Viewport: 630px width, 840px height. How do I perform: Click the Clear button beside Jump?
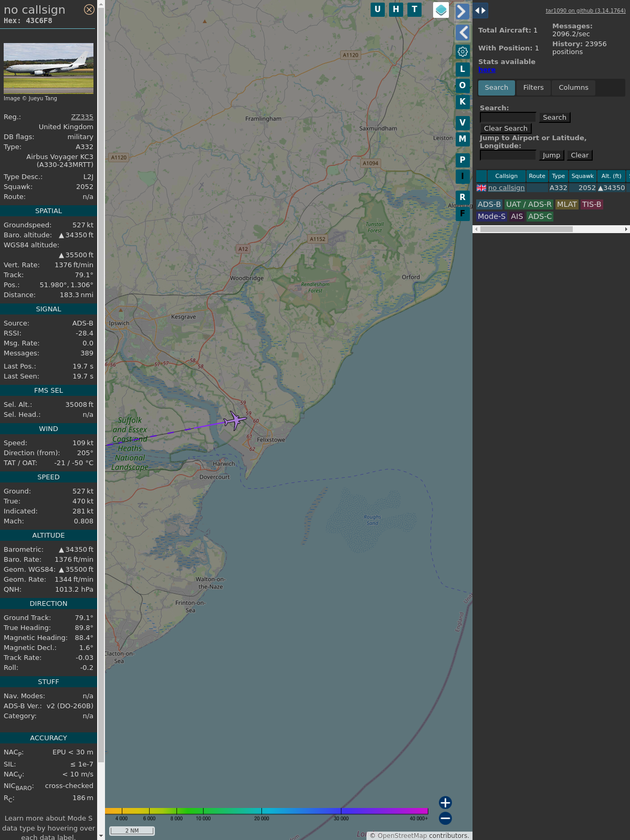pos(580,155)
